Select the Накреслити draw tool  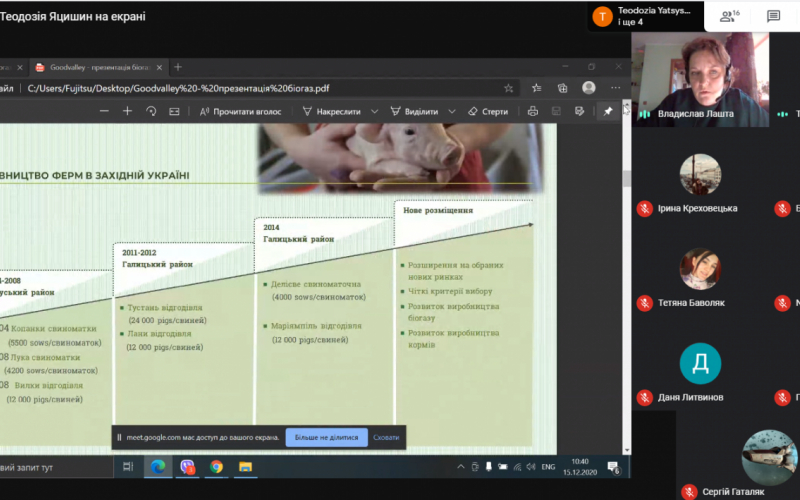[x=332, y=111]
